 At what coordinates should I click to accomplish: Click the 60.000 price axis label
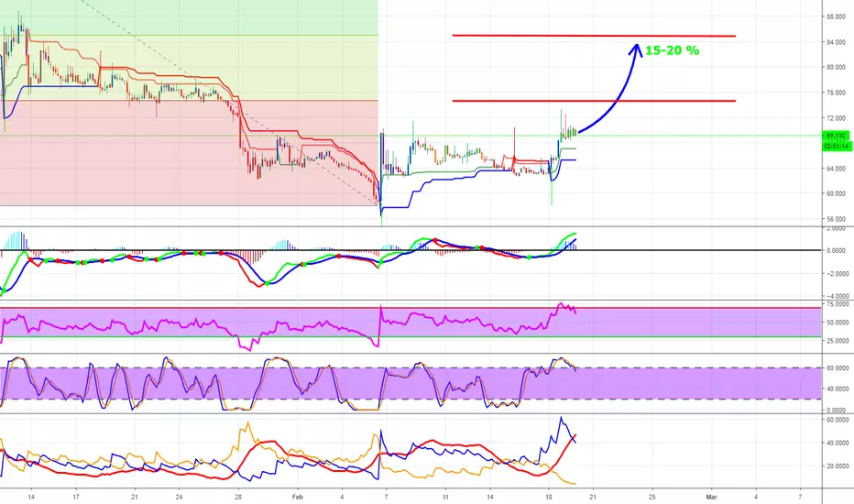point(836,193)
